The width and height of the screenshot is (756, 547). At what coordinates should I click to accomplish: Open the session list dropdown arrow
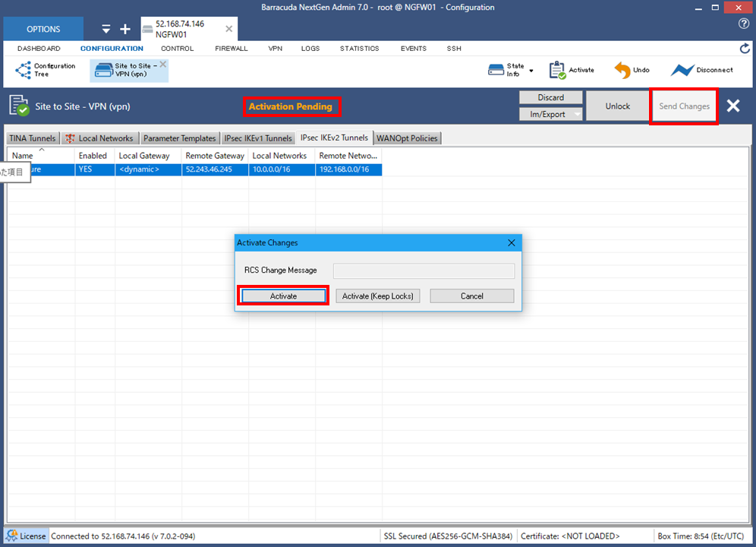(106, 30)
